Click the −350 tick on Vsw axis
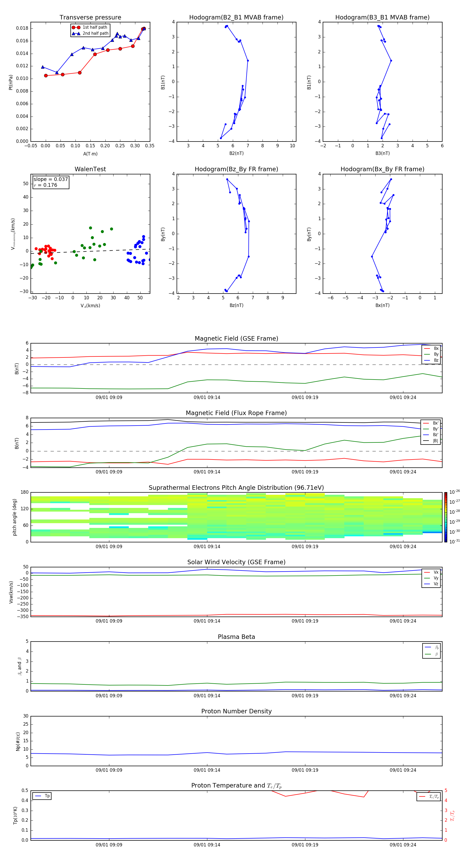 click(22, 617)
